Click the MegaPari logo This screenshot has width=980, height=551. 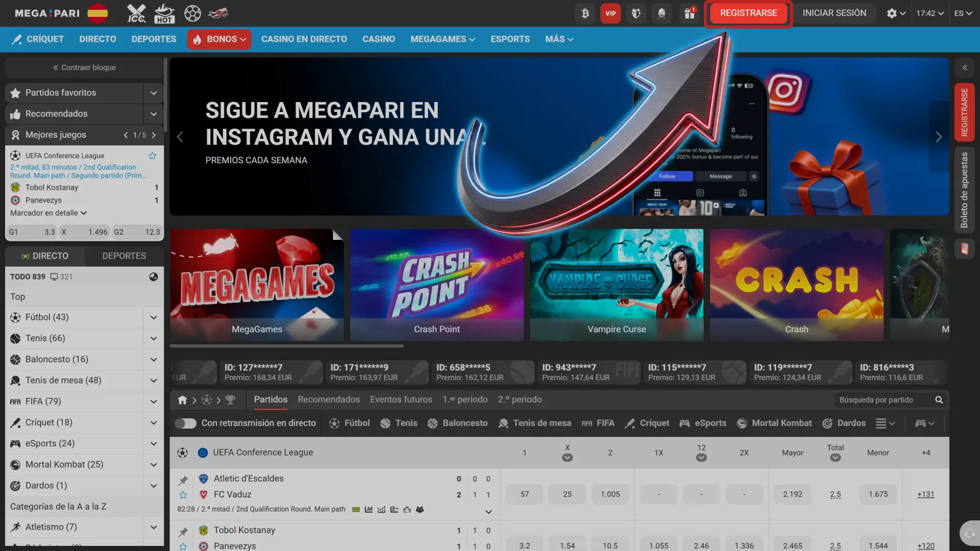tap(47, 13)
